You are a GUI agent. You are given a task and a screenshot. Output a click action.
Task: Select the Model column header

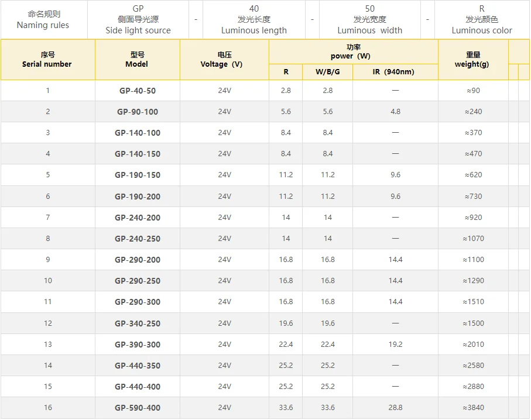tap(137, 60)
